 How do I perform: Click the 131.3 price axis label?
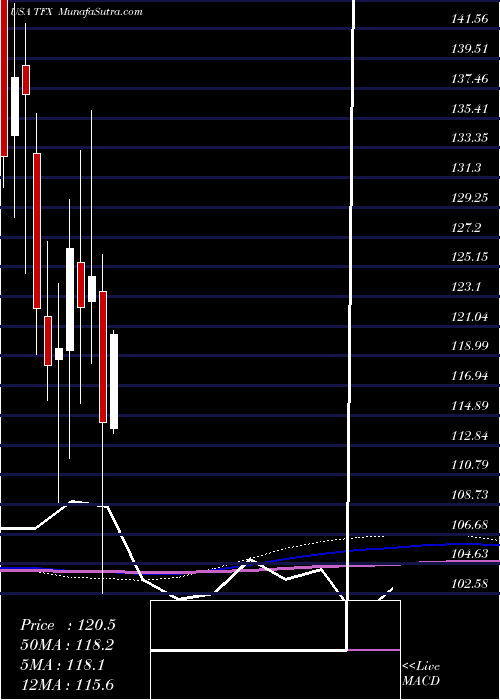pos(466,167)
